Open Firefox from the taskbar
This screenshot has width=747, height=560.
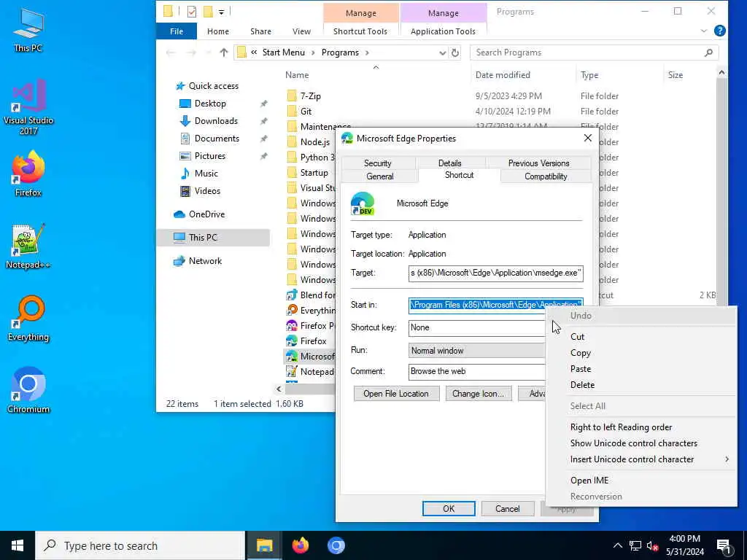pos(300,545)
